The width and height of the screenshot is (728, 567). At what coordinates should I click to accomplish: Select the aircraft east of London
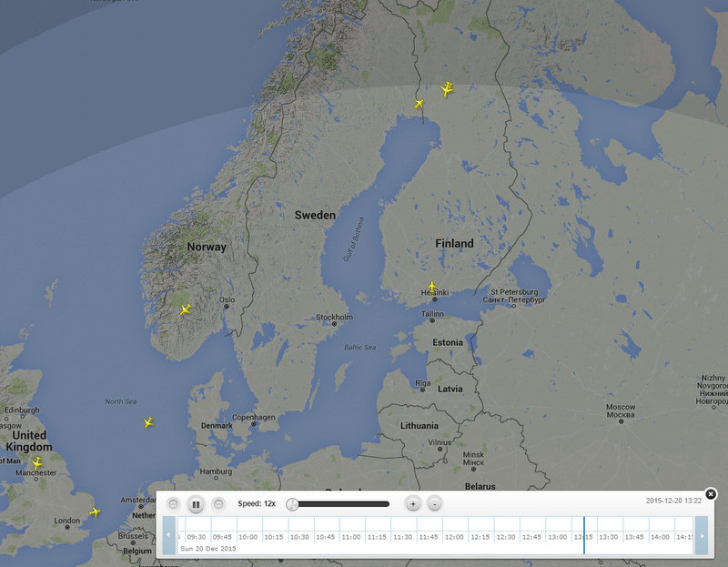coord(95,512)
